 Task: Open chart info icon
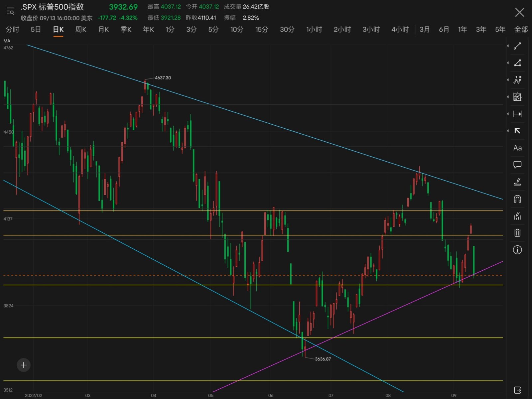[517, 250]
